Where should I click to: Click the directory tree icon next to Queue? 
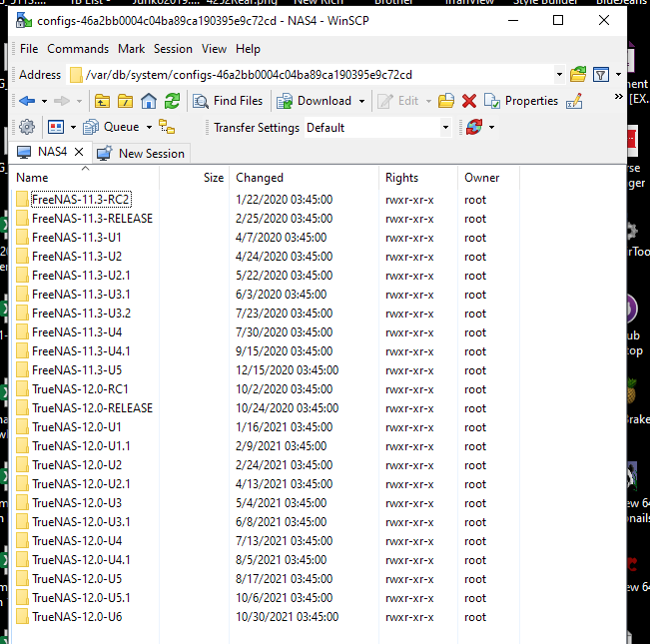click(167, 127)
